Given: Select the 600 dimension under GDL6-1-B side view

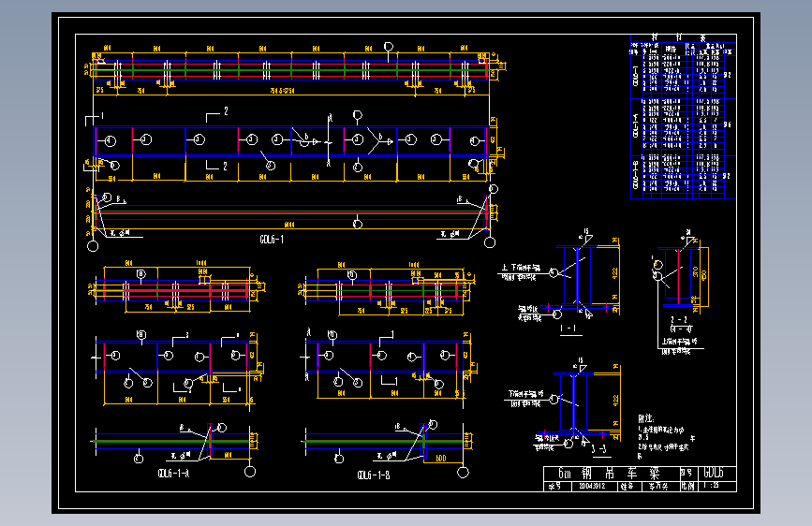Looking at the screenshot, I should pyautogui.click(x=441, y=459).
